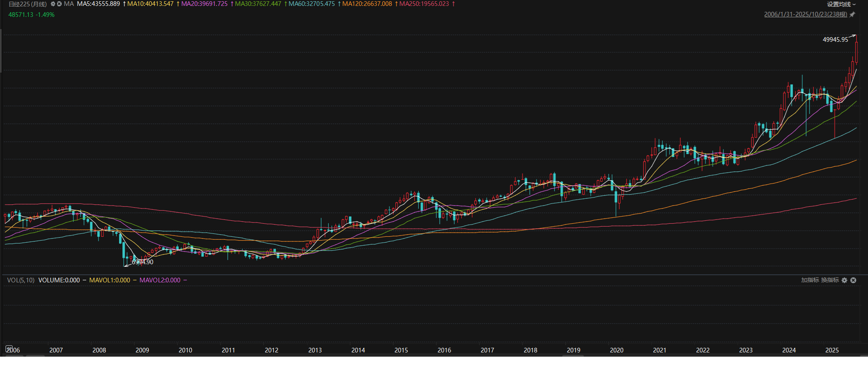Click the yellow MA10 legend label
The width and height of the screenshot is (868, 371).
(x=150, y=4)
